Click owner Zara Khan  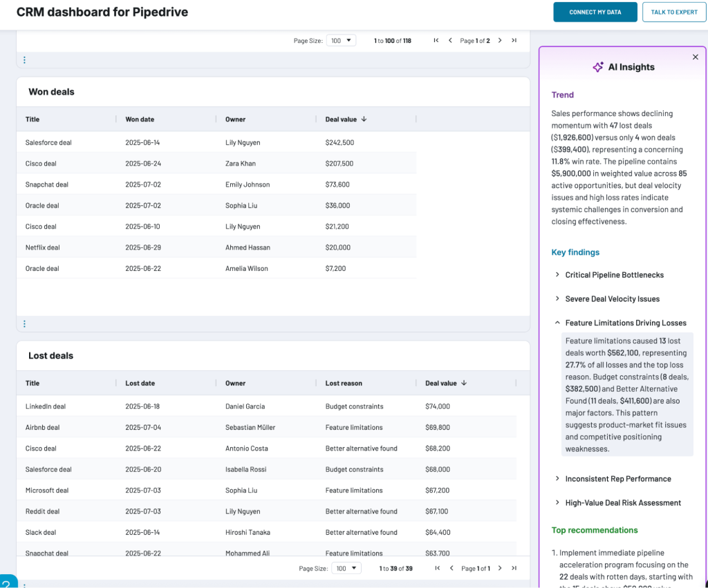click(240, 163)
